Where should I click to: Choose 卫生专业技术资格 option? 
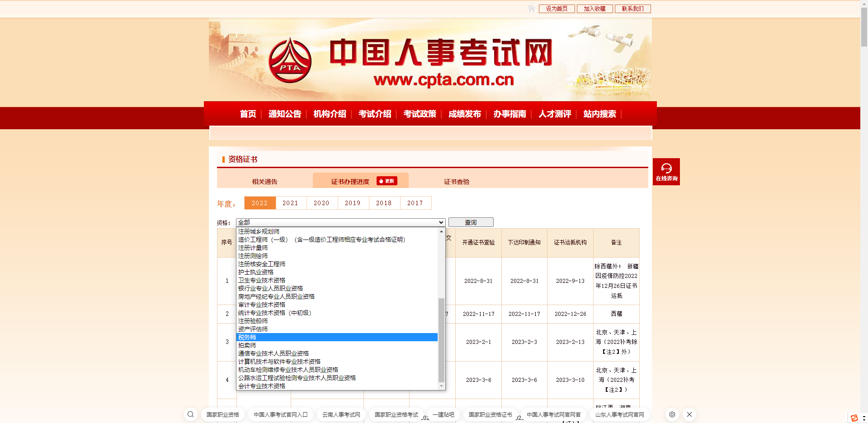click(x=337, y=280)
